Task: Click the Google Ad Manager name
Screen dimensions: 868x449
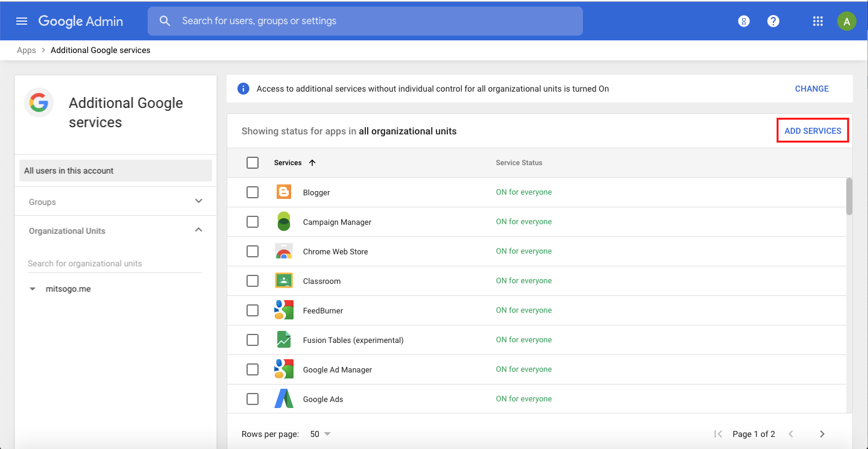Action: click(x=338, y=370)
